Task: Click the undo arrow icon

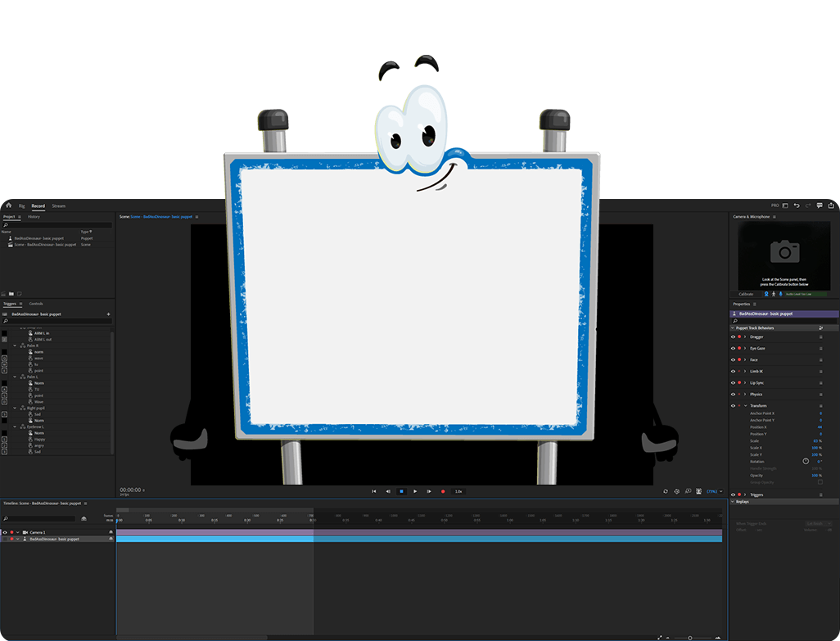Action: pos(797,205)
